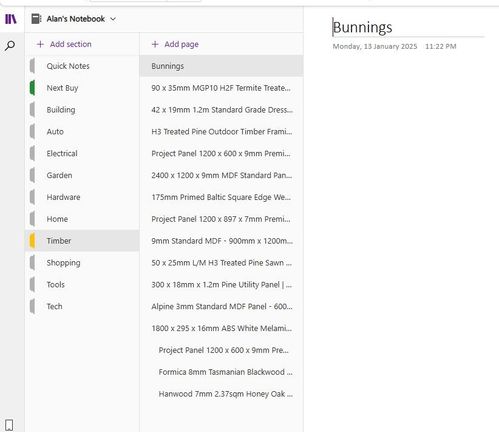Open page Alpine 3mm Standard MDF Panel
Viewport: 499px width, 432px height.
tap(222, 306)
